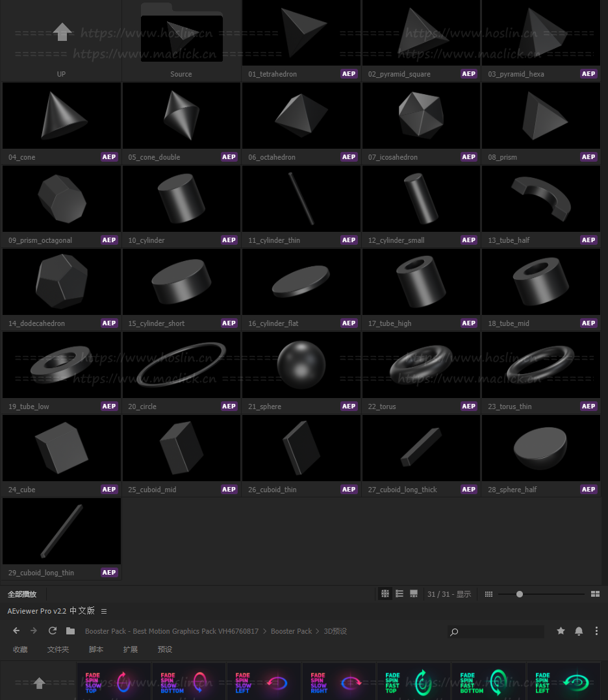Viewport: 608px width, 700px height.
Task: Click the 20_circle file name
Action: click(142, 406)
